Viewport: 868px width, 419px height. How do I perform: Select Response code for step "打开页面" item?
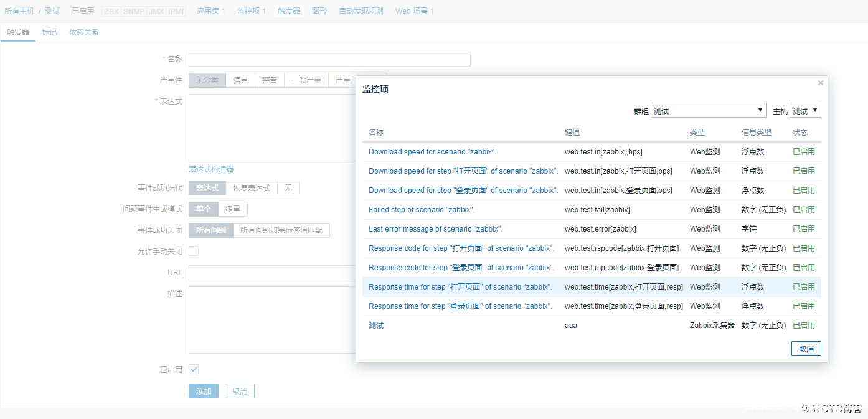coord(461,248)
